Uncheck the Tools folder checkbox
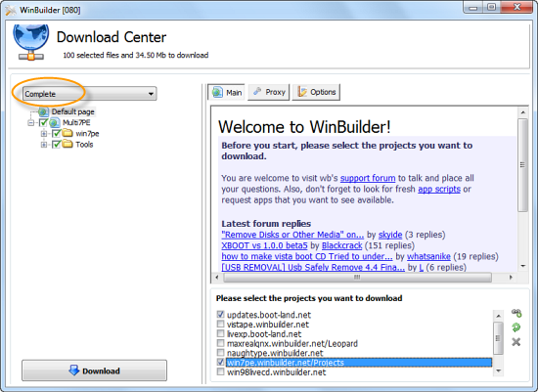This screenshot has width=538, height=392. pos(57,145)
